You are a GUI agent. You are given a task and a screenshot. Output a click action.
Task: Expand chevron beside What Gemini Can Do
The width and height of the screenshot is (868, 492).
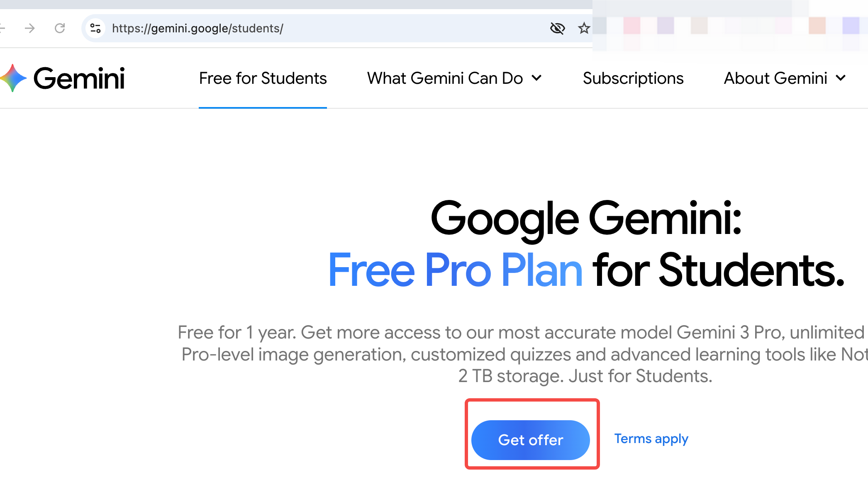point(536,78)
